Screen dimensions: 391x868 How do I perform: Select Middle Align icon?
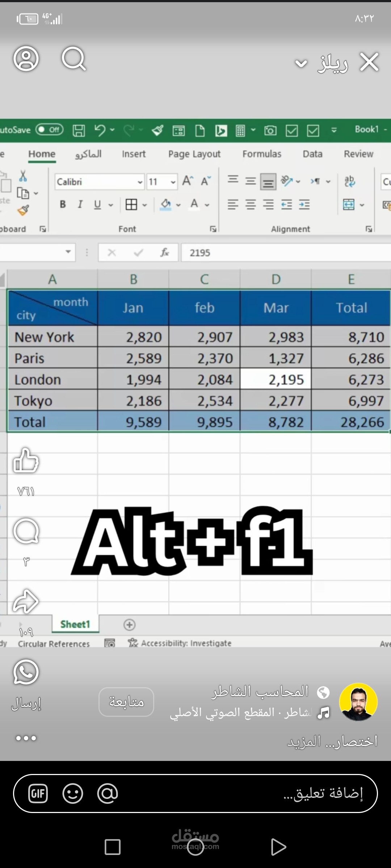[251, 180]
